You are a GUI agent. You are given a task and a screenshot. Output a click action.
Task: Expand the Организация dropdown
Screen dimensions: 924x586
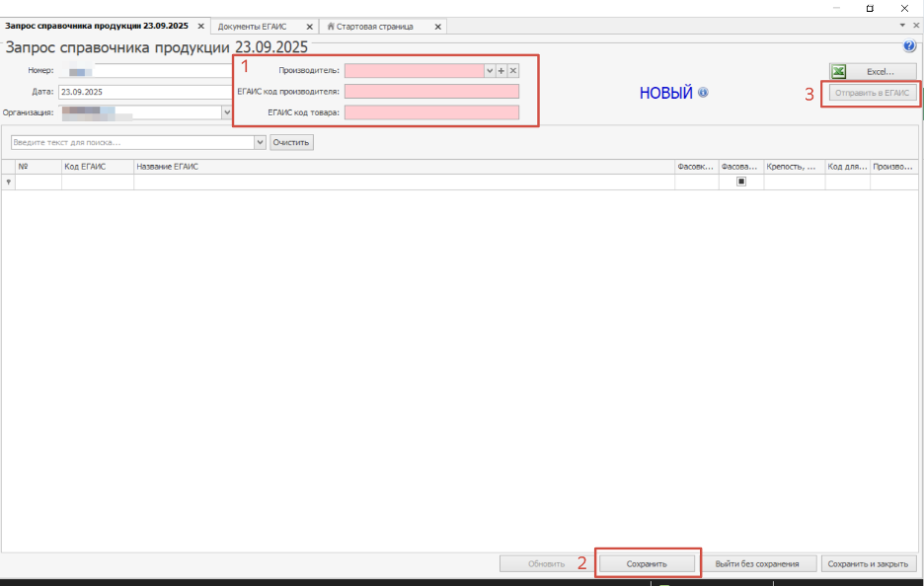click(227, 112)
